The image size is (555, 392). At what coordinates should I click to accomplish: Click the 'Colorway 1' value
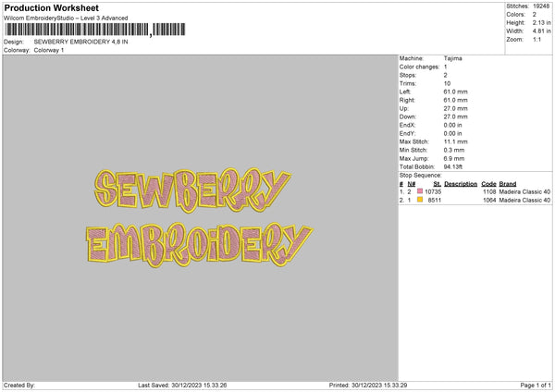point(49,50)
